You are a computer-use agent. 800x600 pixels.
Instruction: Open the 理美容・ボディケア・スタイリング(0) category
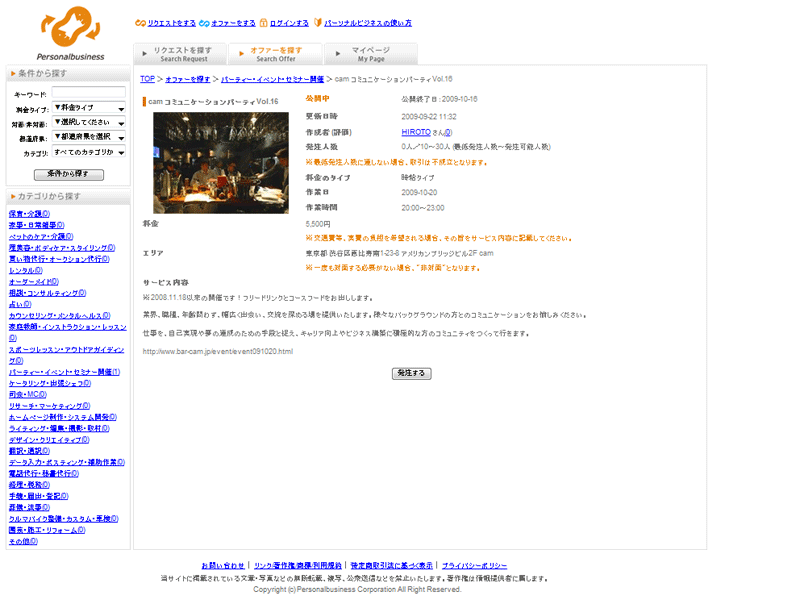click(62, 248)
